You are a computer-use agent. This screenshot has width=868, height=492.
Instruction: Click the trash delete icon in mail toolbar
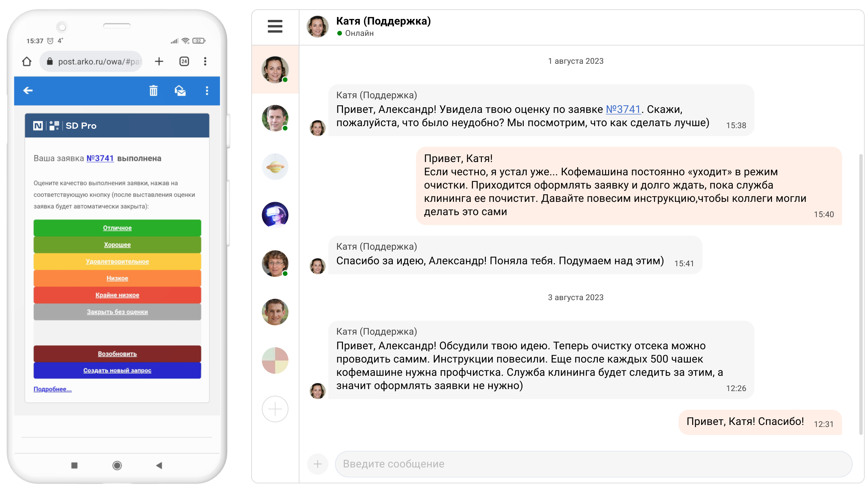(x=153, y=91)
